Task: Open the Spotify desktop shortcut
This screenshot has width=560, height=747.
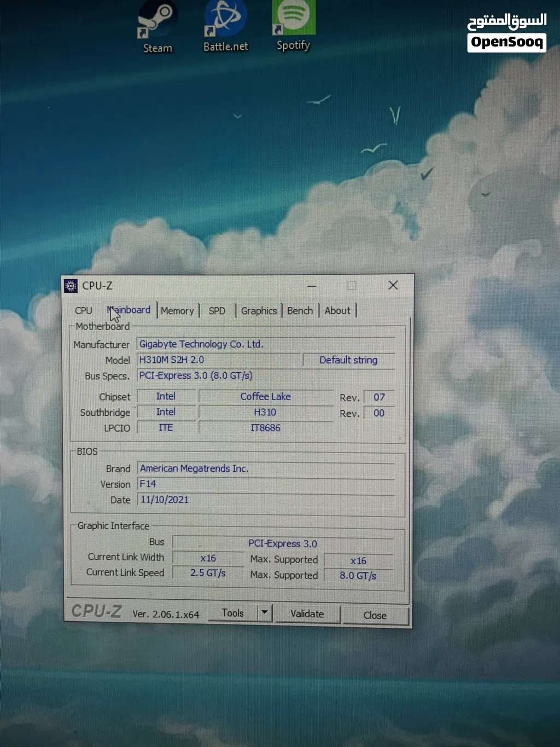Action: click(293, 25)
